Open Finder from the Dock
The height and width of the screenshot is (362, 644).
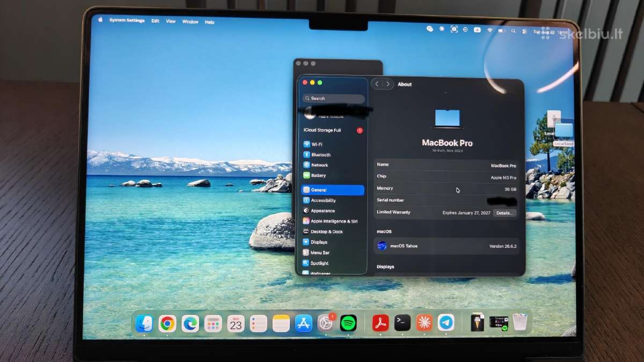(x=144, y=323)
